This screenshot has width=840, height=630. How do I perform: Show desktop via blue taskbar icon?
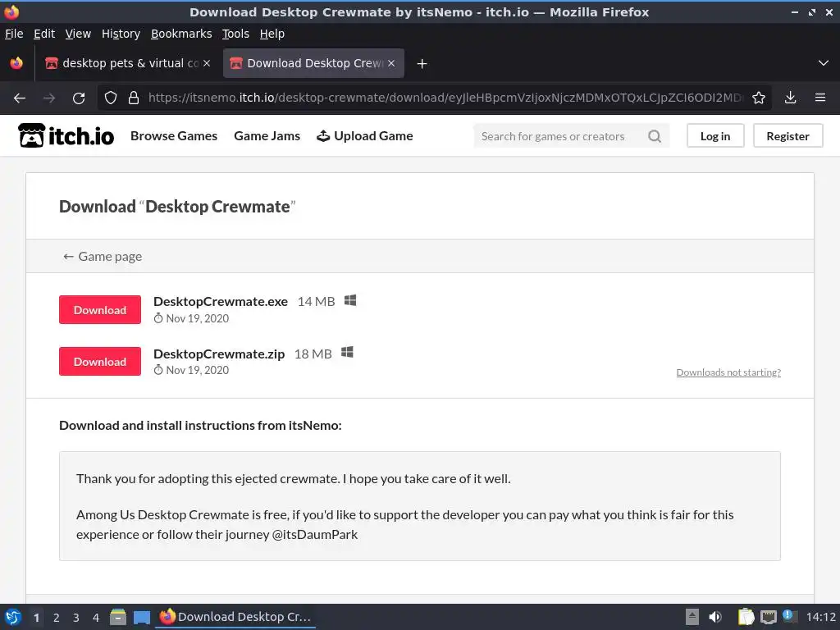pos(141,617)
